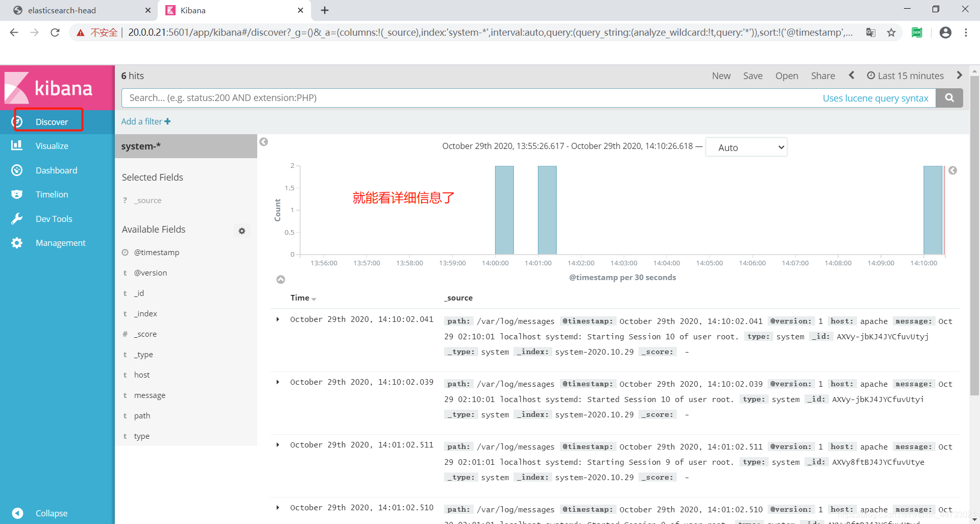Expand the 14:01:02.511 log row
This screenshot has height=524, width=980.
pyautogui.click(x=278, y=445)
